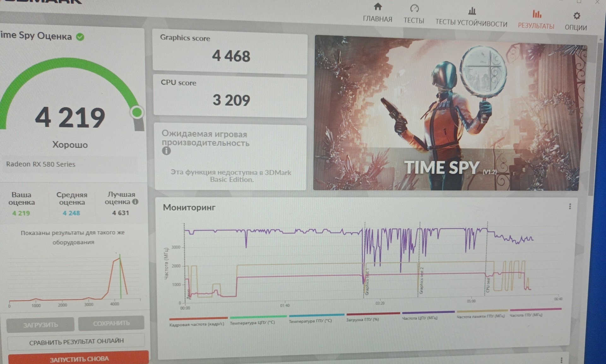Viewport: 606px width, 364px height.
Task: Open the ОПЦИИ settings tab
Action: pyautogui.click(x=576, y=21)
